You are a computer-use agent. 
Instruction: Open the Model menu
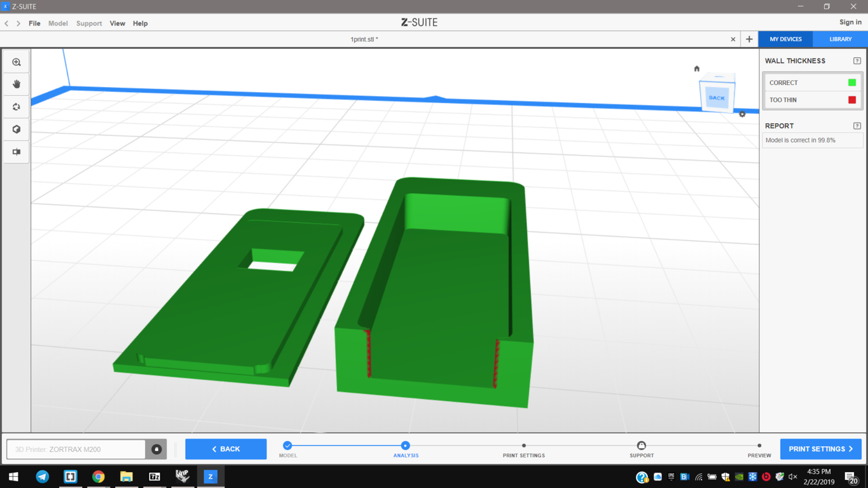point(58,24)
